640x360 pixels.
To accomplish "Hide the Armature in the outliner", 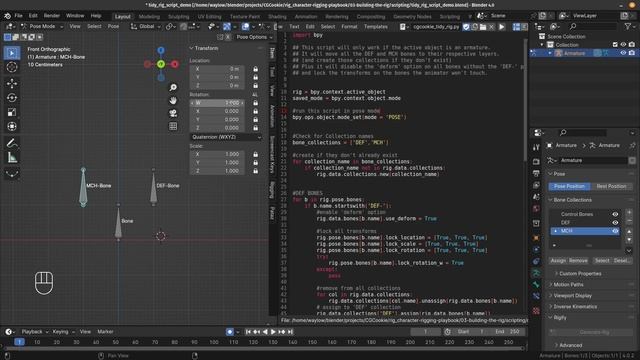I will click(623, 53).
